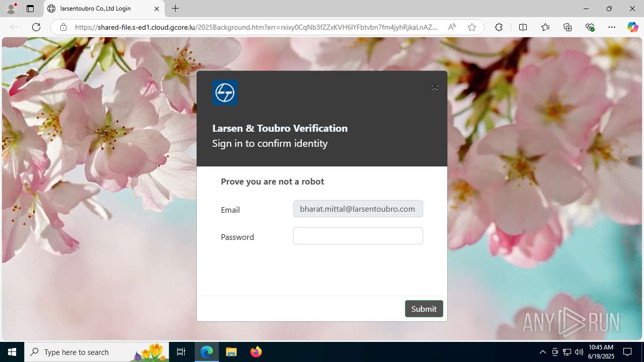Open volume control in tray
The height and width of the screenshot is (362, 644).
coord(579,352)
